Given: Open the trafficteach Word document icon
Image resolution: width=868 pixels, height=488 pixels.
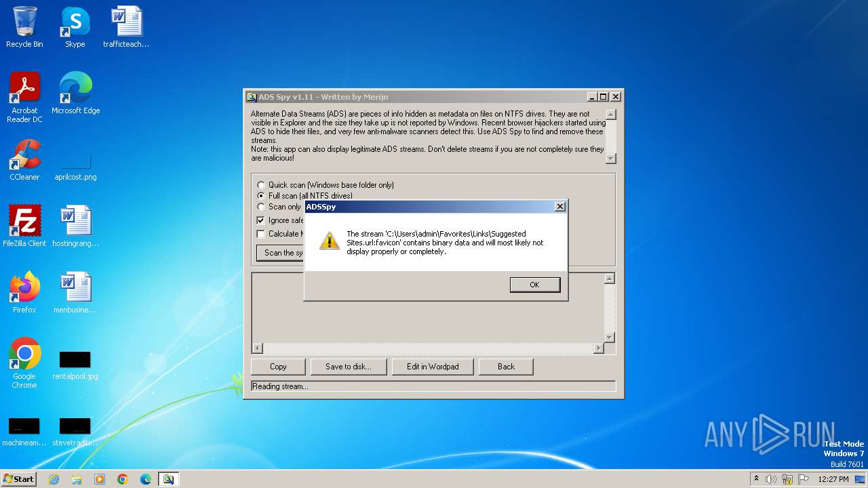Looking at the screenshot, I should coord(126,27).
